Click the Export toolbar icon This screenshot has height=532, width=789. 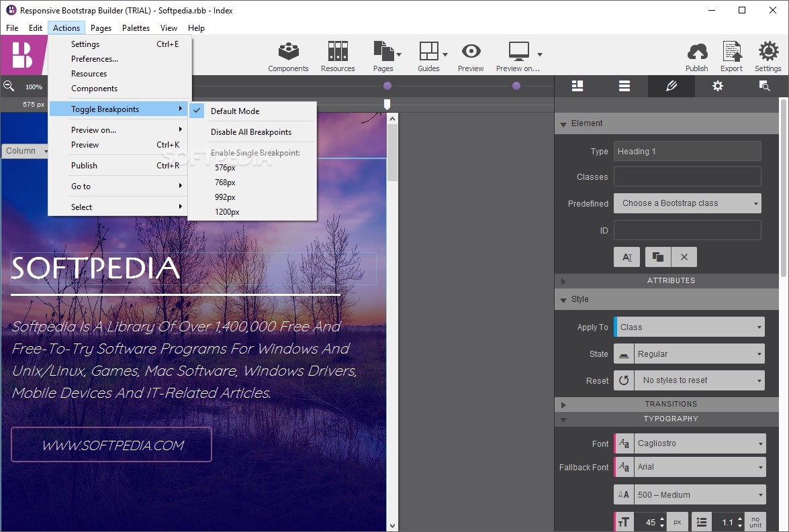pyautogui.click(x=732, y=56)
